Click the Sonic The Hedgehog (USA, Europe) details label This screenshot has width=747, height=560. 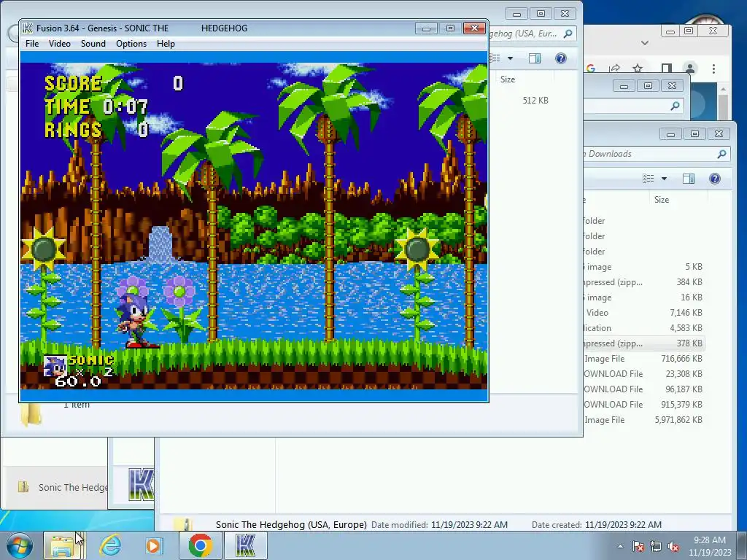point(291,525)
